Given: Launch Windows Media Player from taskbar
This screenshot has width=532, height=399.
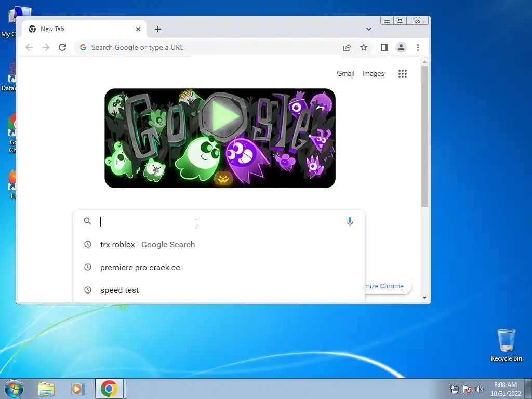Looking at the screenshot, I should (x=77, y=389).
